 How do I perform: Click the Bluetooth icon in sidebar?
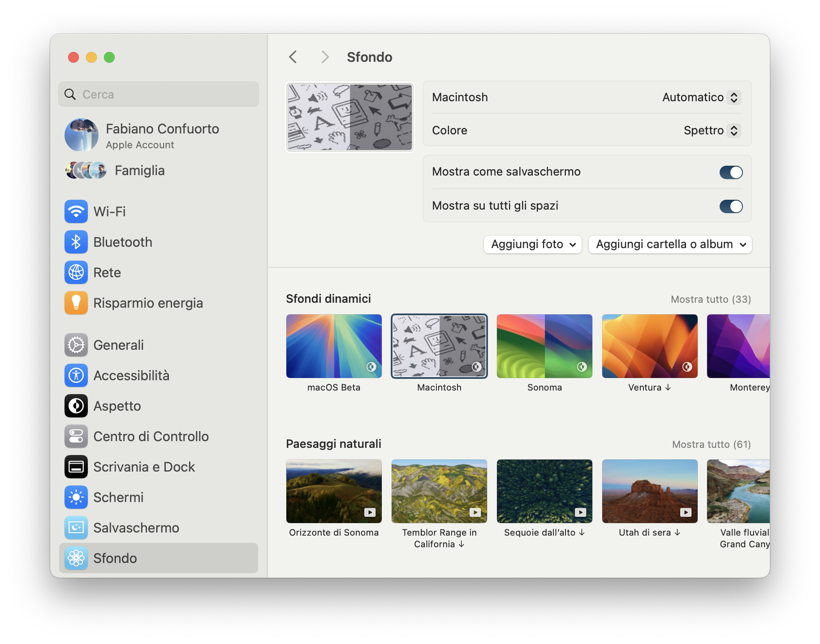pos(76,242)
